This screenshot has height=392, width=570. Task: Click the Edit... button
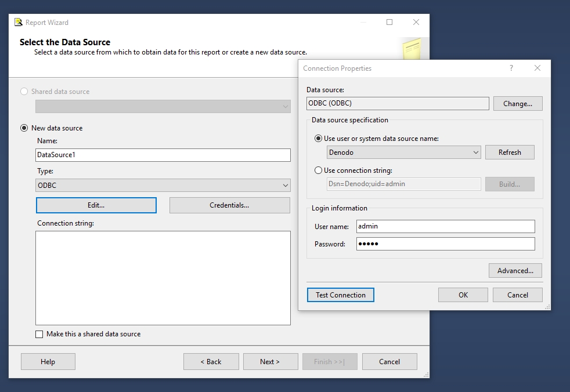point(96,205)
